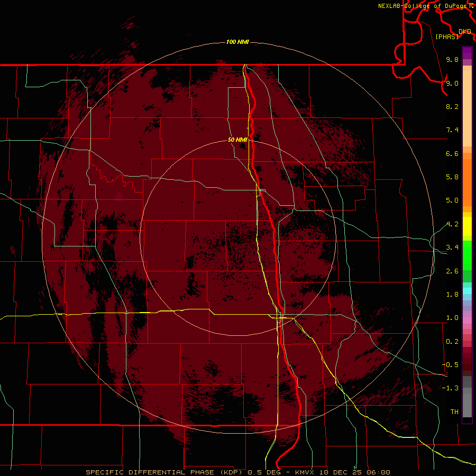Viewport: 476px width, 476px height.
Task: Click the 6.6 value on the color scale
Action: coord(452,153)
